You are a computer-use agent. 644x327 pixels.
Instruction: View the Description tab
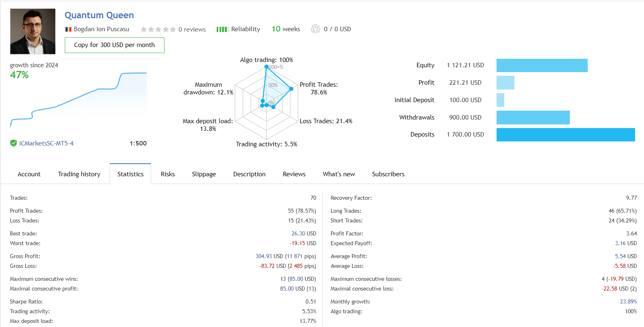click(x=249, y=174)
